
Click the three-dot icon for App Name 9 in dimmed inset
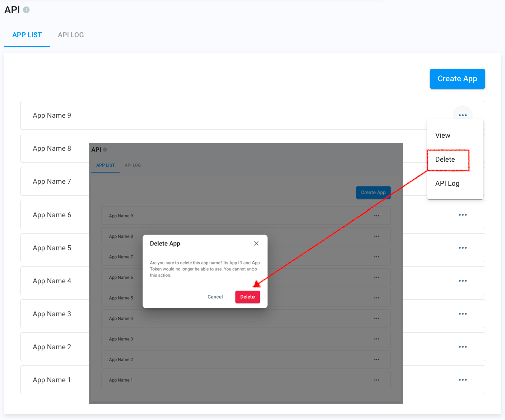[377, 216]
